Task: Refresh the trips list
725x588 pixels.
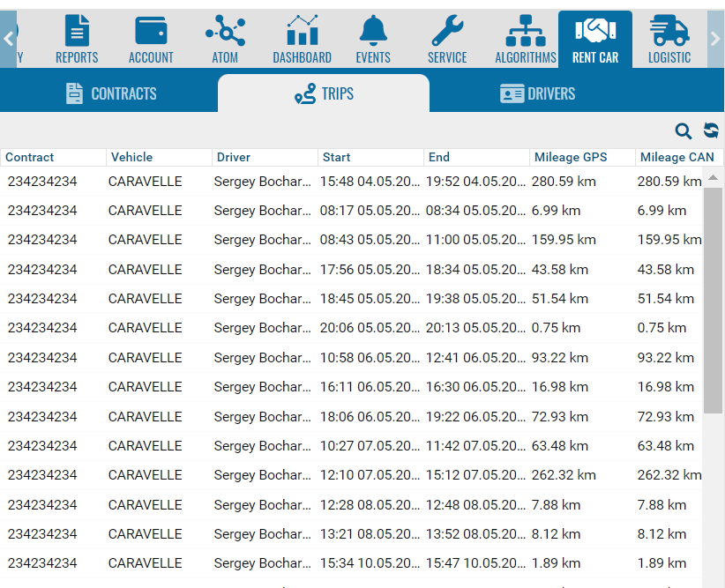Action: click(x=711, y=131)
